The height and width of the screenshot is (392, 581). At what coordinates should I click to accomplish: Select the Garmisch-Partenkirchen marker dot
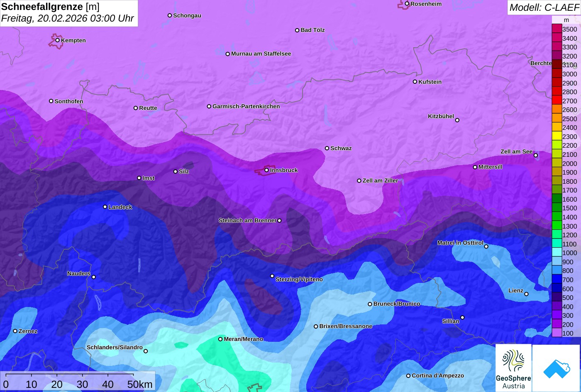point(209,106)
